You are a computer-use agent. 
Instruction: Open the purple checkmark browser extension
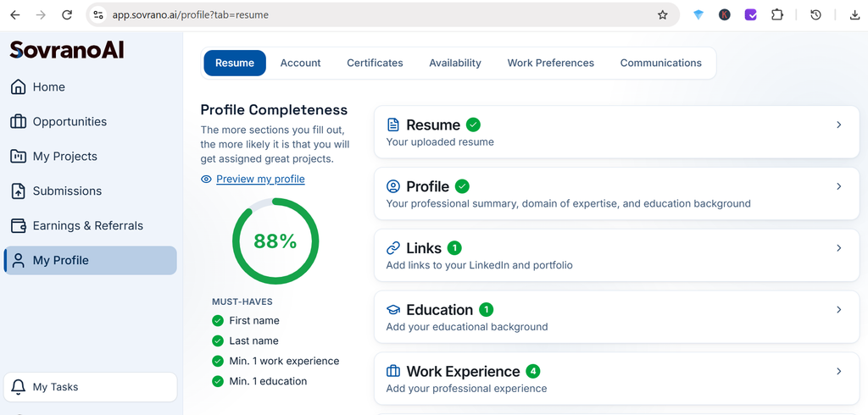[751, 15]
